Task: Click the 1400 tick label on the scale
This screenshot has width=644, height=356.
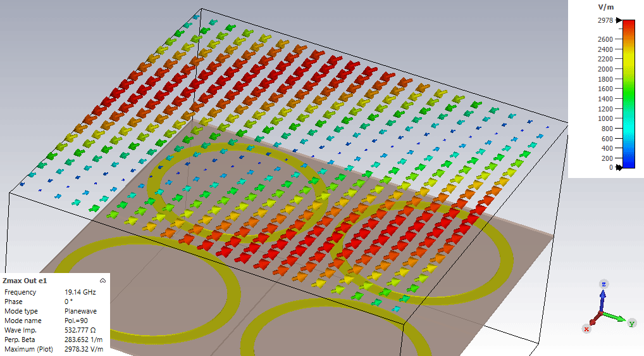Action: (605, 99)
